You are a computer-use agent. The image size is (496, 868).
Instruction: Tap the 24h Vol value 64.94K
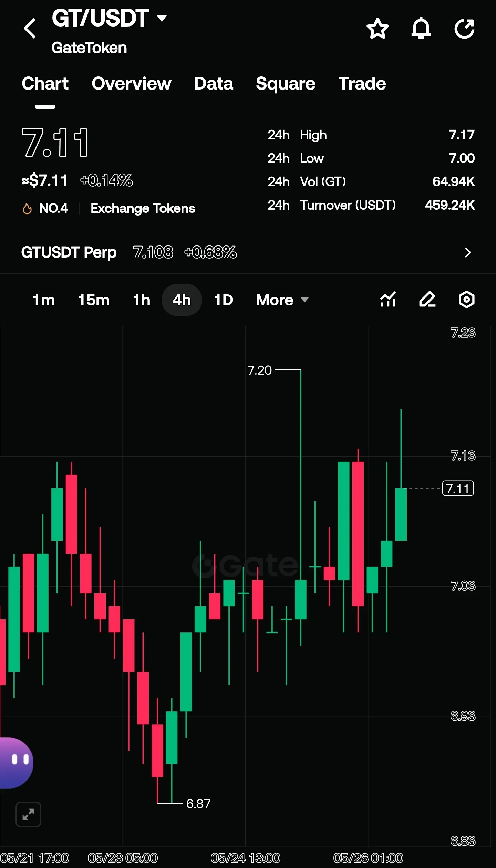(454, 182)
